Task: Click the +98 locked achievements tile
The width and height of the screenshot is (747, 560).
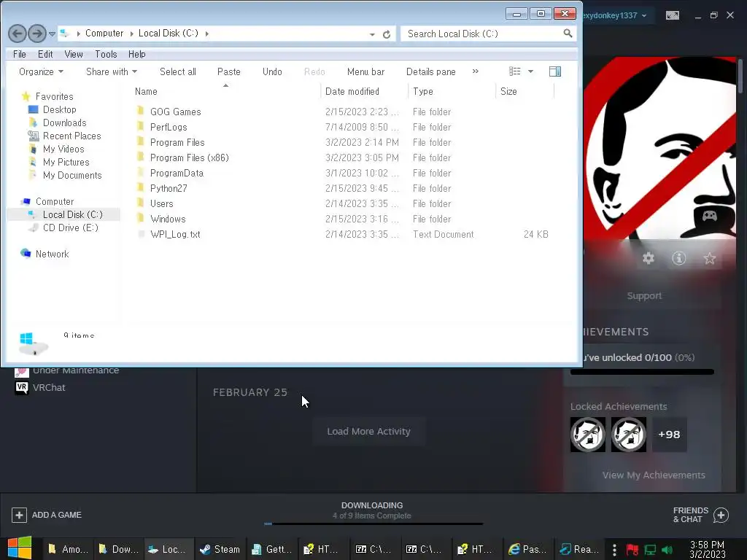Action: click(670, 435)
